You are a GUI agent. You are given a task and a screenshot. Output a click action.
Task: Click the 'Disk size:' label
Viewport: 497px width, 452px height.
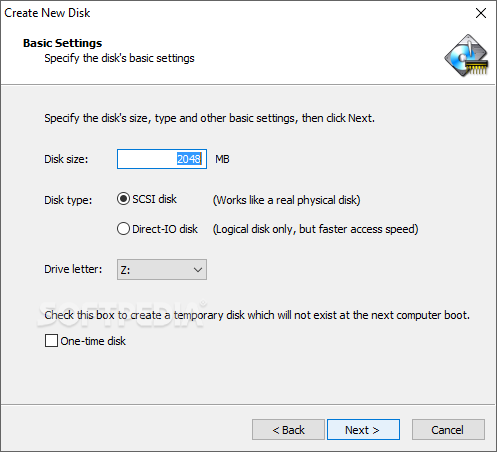[66, 159]
